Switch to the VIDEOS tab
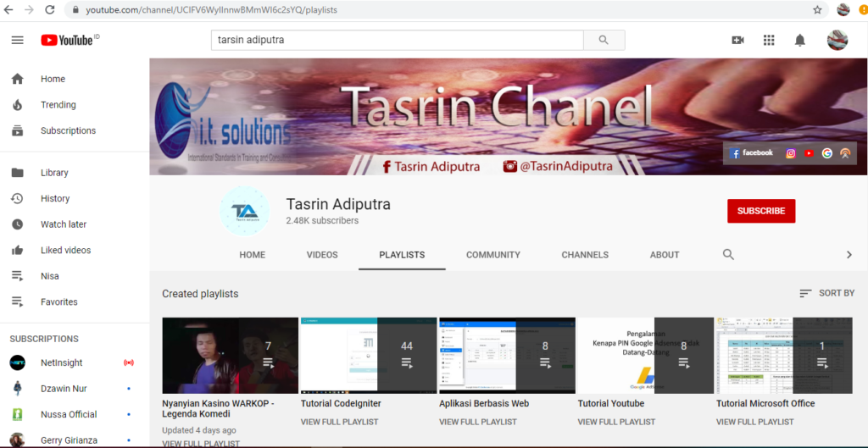Image resolution: width=868 pixels, height=448 pixels. click(322, 255)
